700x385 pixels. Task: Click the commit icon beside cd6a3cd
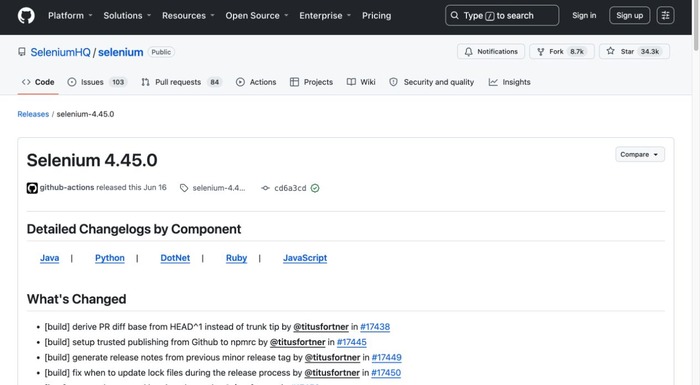pyautogui.click(x=266, y=188)
